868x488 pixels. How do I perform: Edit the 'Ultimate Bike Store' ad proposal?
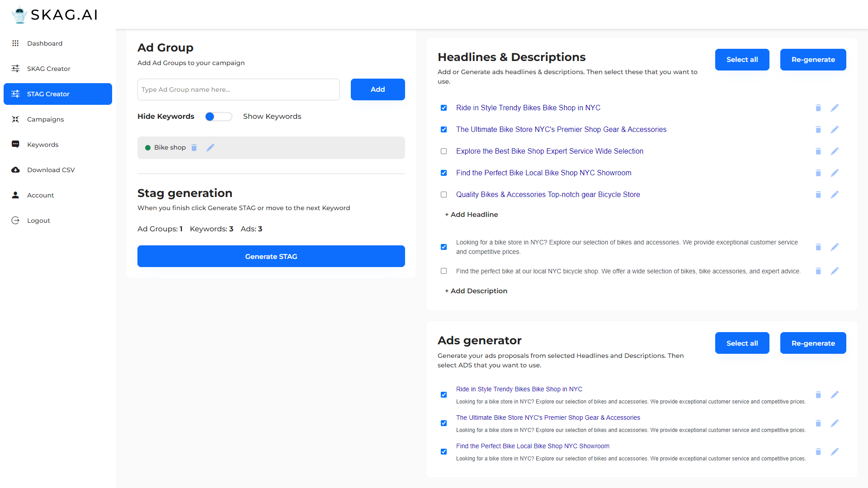click(835, 423)
